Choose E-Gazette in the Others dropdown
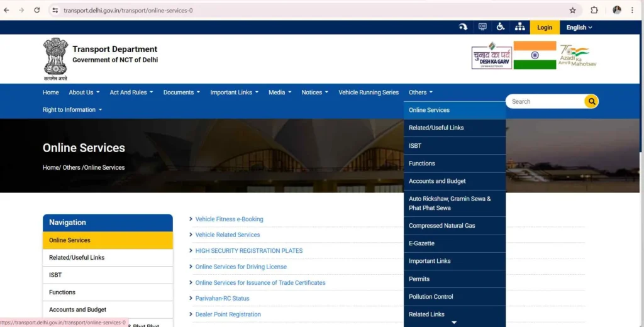The width and height of the screenshot is (644, 327). [421, 243]
